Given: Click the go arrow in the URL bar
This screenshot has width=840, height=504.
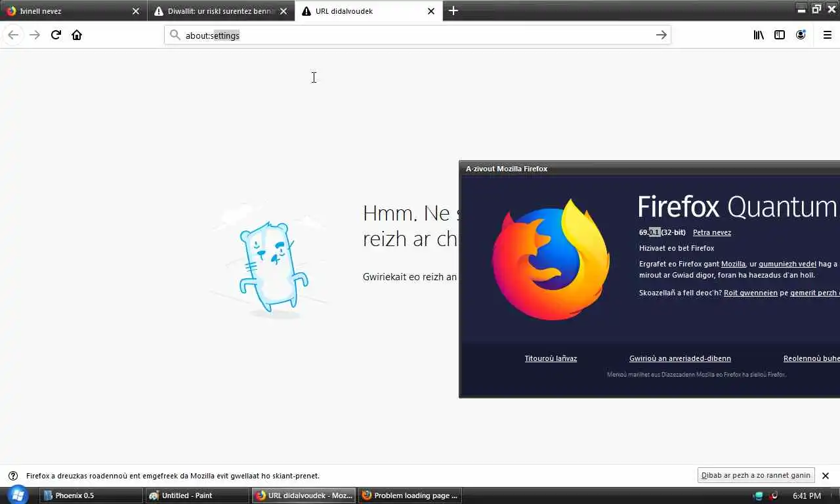Looking at the screenshot, I should coord(661,35).
